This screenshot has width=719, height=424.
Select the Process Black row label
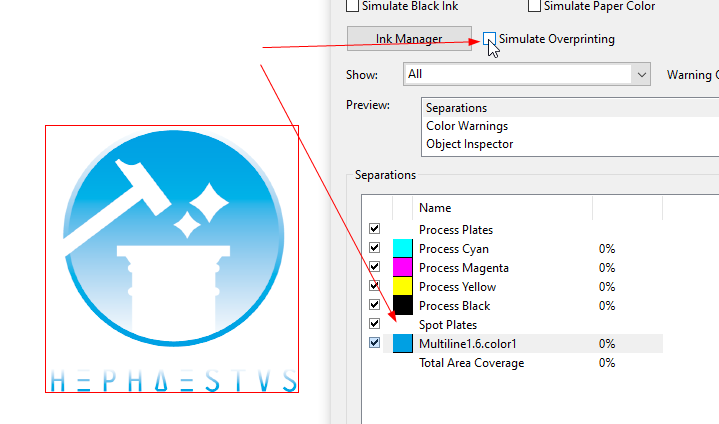(x=454, y=306)
